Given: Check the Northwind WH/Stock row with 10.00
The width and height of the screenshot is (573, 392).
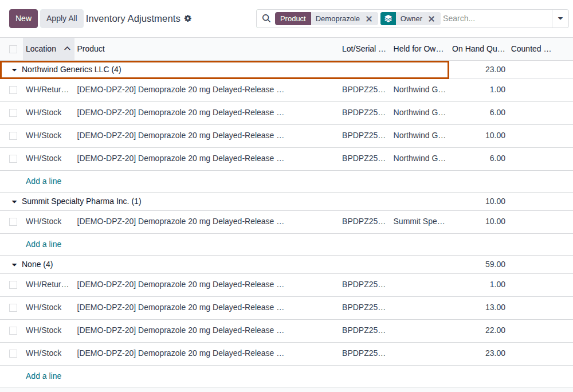Looking at the screenshot, I should 13,136.
